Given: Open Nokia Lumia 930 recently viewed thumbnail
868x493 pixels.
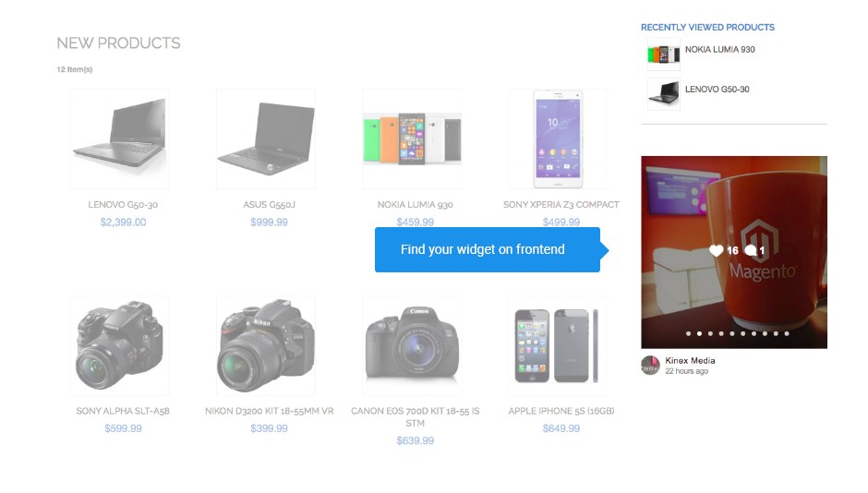Looking at the screenshot, I should tap(664, 54).
